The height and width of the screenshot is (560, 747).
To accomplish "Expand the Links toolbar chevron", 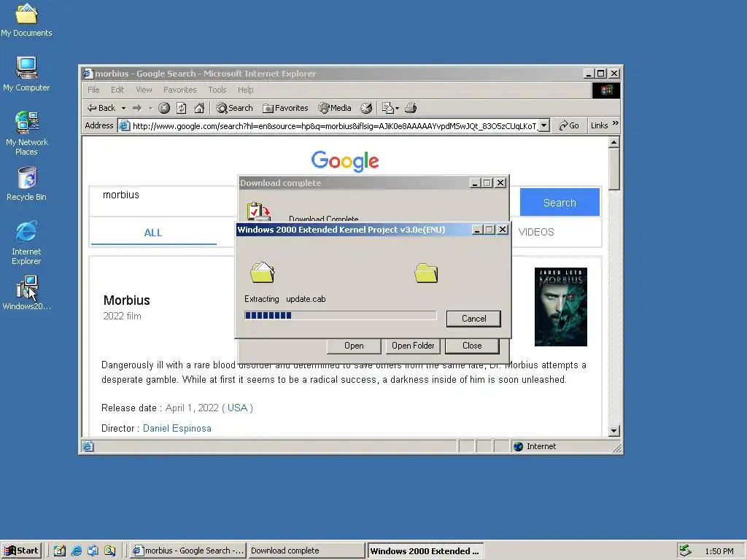I will [615, 123].
